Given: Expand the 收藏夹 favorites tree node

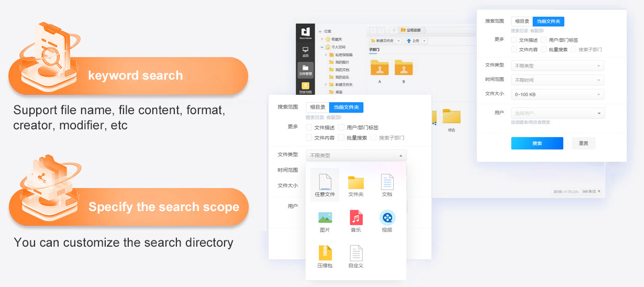Looking at the screenshot, I should pos(321,39).
